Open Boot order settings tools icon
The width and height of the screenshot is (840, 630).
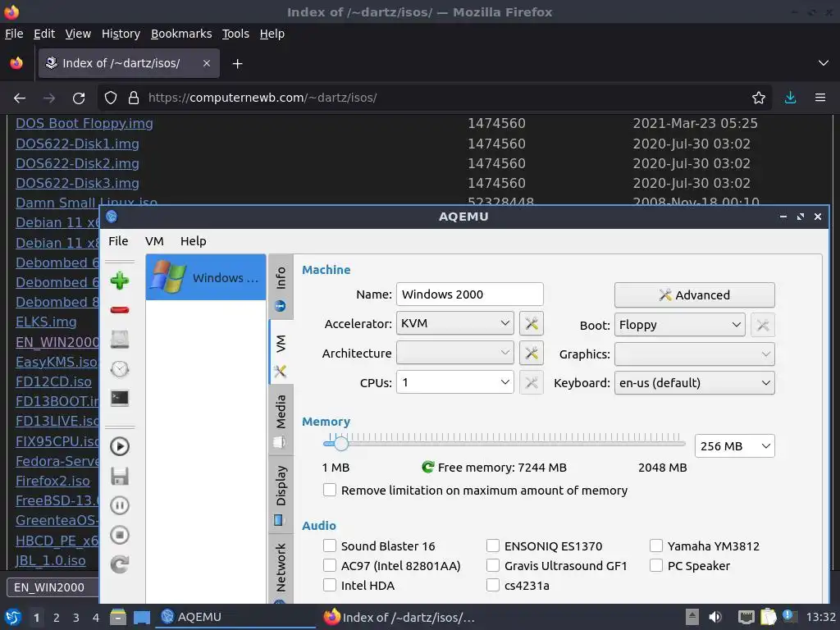tap(763, 325)
